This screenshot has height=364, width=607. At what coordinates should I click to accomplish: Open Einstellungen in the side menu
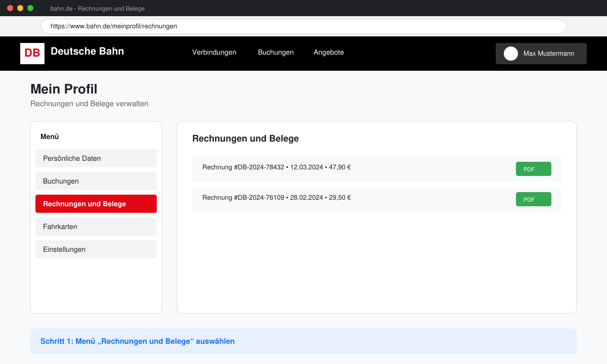[96, 249]
